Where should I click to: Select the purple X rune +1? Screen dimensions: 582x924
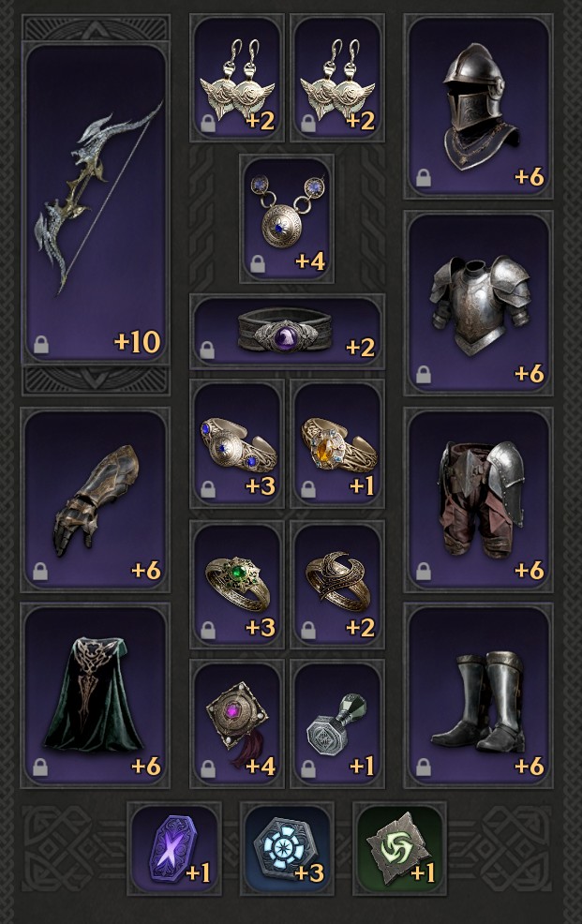174,849
